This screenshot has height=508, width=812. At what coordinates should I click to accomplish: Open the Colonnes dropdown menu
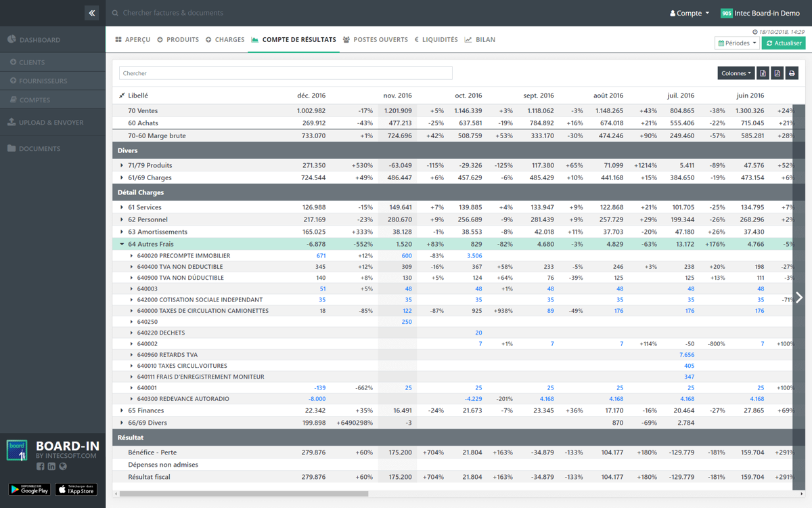[736, 73]
